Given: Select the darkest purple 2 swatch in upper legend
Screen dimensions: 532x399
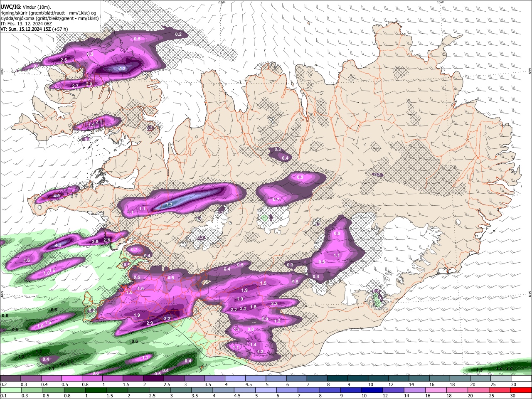Looking at the screenshot, I should pos(153,379).
